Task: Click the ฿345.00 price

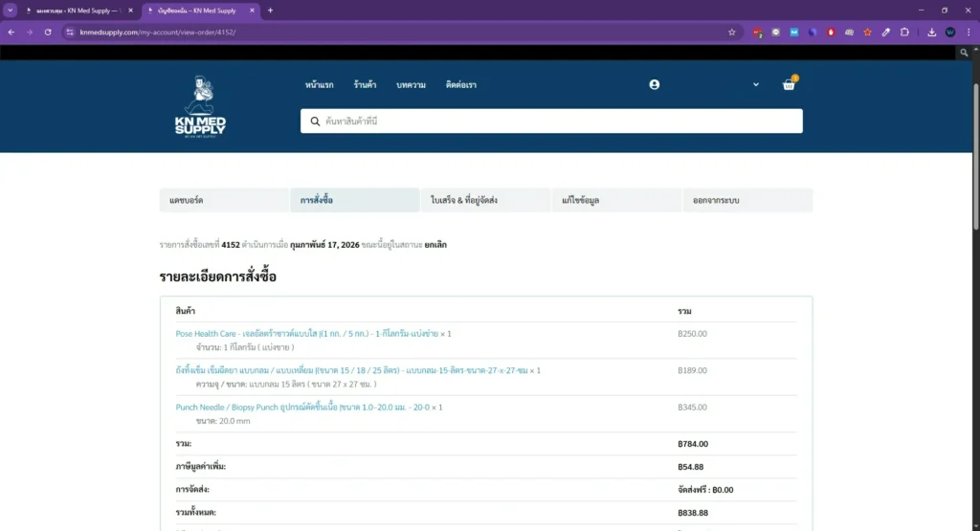Action: pyautogui.click(x=693, y=408)
